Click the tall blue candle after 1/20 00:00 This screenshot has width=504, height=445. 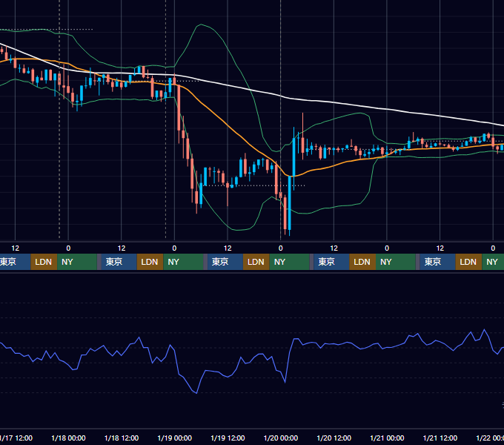(x=290, y=203)
